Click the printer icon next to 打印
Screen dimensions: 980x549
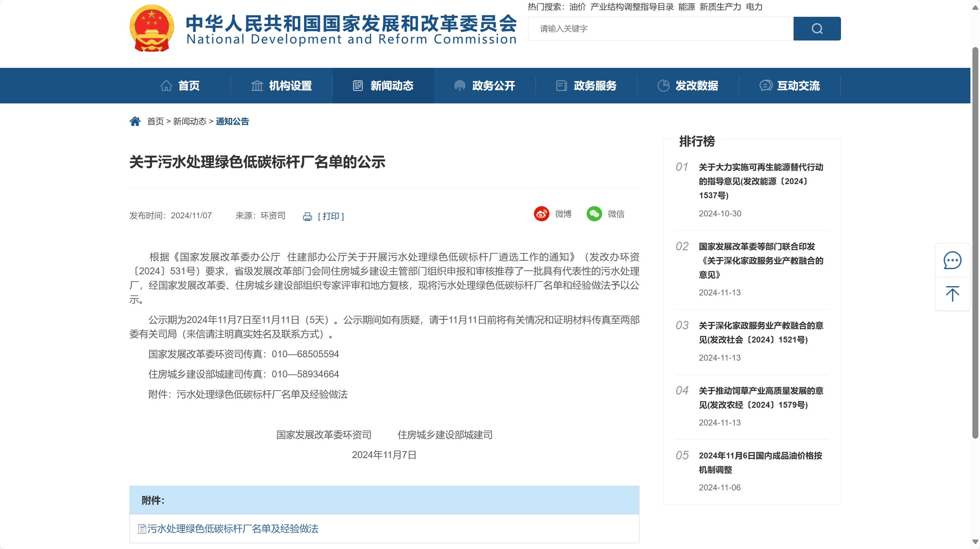307,216
